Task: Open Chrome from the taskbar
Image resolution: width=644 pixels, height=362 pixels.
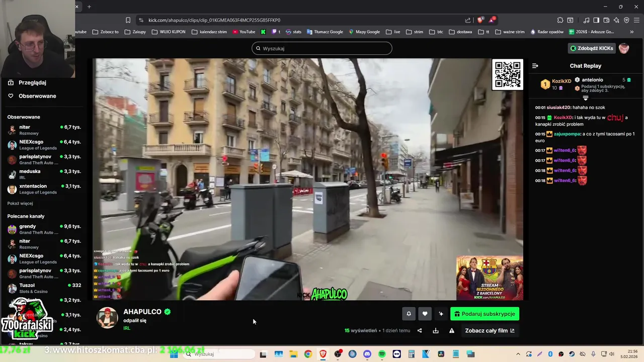Action: 308,354
